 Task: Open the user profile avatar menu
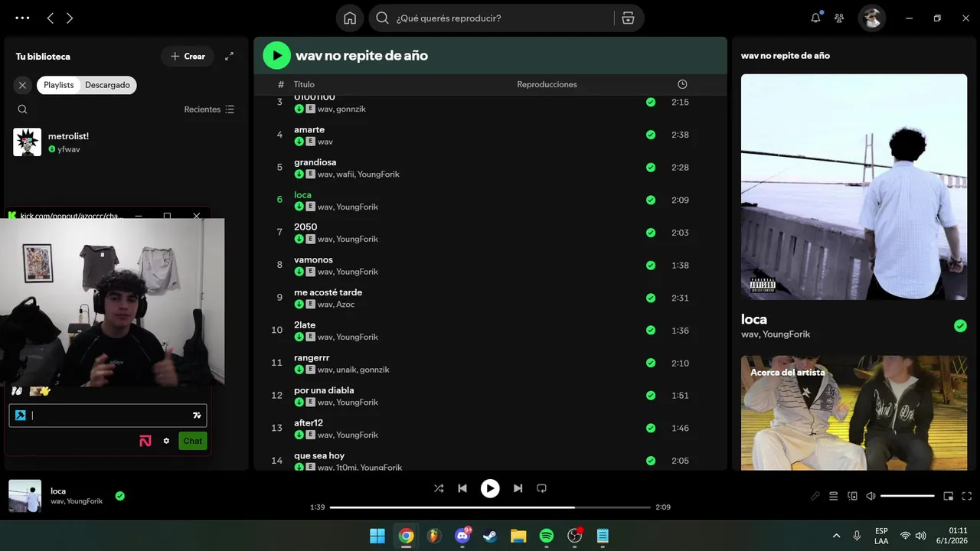tap(871, 18)
